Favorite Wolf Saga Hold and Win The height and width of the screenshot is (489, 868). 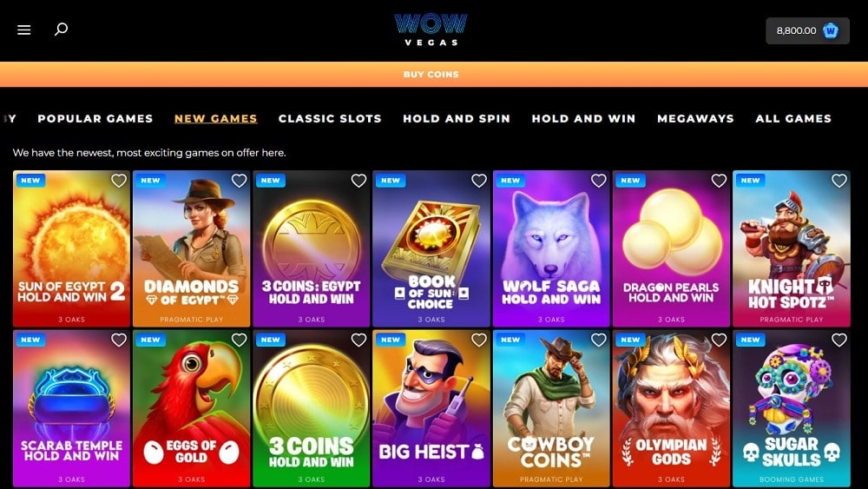click(x=598, y=181)
